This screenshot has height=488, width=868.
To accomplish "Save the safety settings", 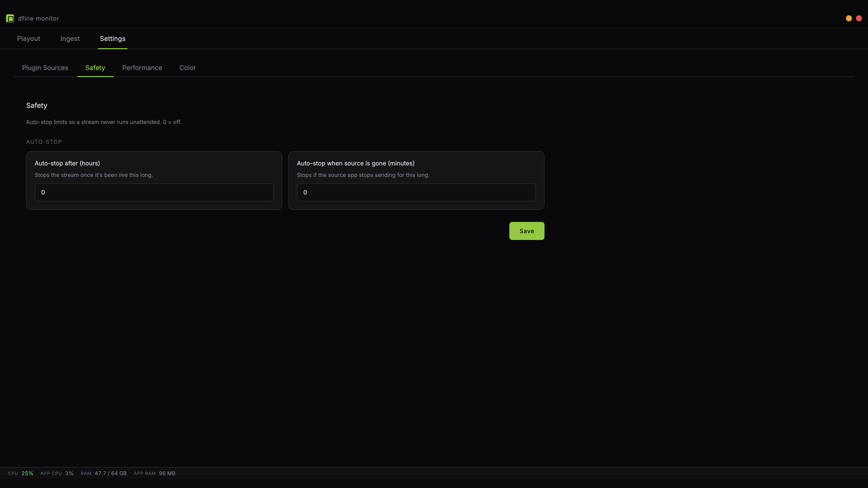I will (x=527, y=231).
